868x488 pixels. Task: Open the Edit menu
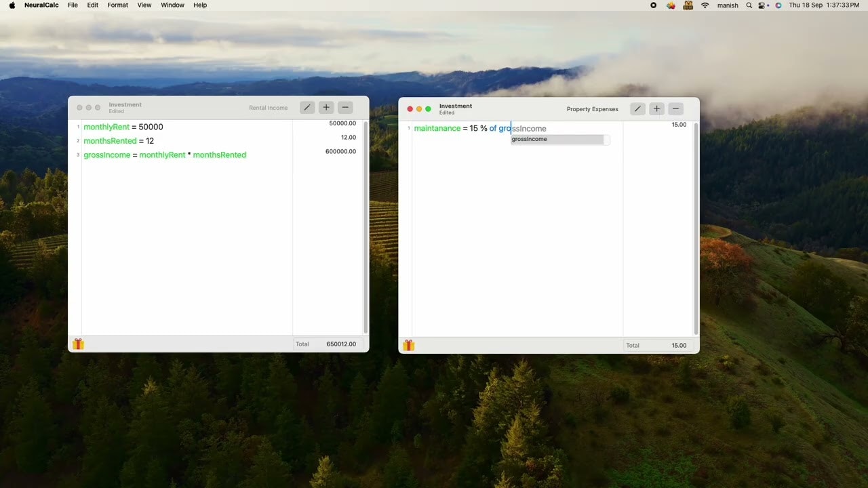93,5
